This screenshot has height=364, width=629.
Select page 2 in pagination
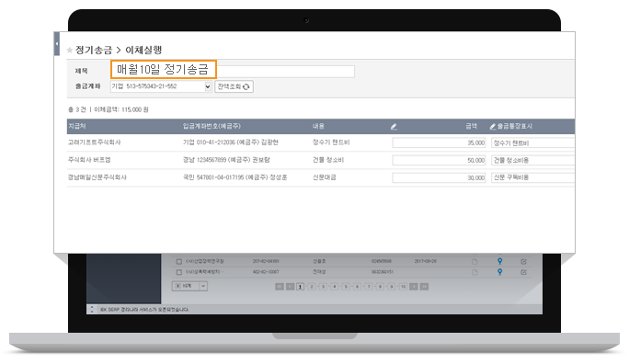(x=312, y=287)
